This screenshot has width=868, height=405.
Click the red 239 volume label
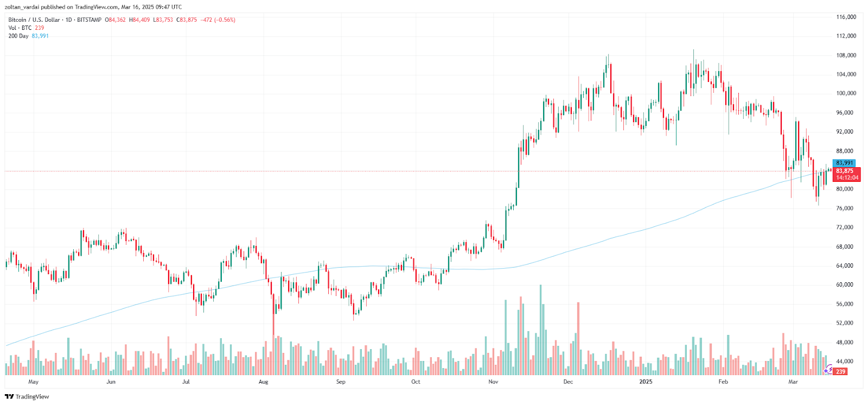[x=840, y=372]
